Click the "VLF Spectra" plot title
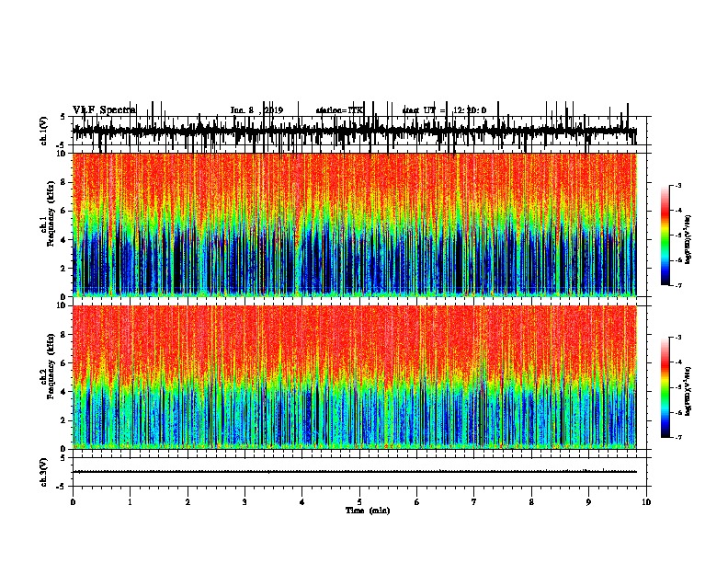Image resolution: width=728 pixels, height=563 pixels. [x=104, y=109]
